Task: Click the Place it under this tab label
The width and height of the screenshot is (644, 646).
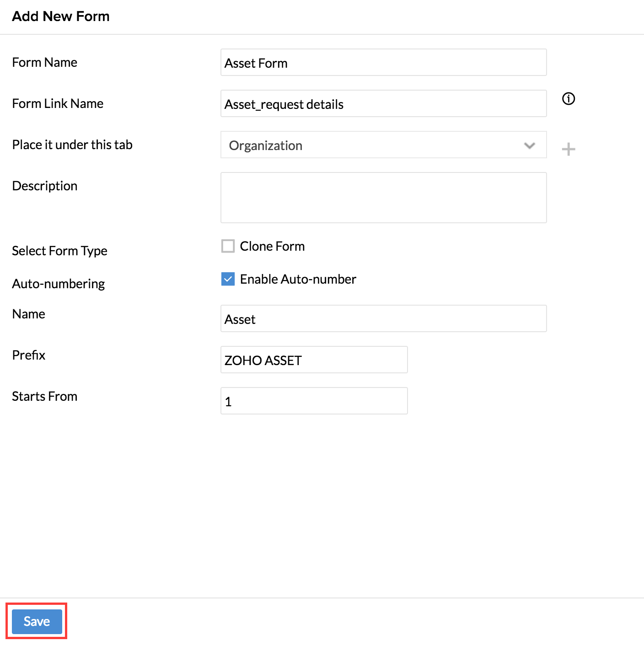Action: (x=72, y=145)
